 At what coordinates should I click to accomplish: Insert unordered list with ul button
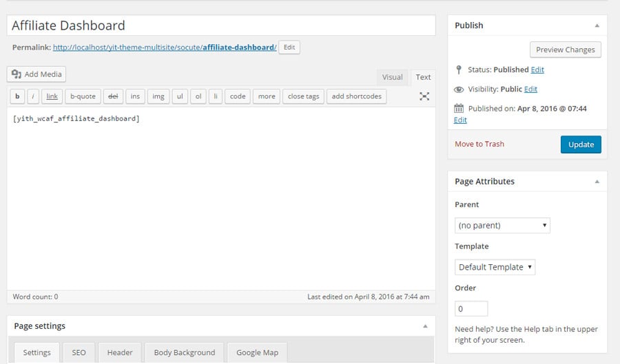click(180, 96)
